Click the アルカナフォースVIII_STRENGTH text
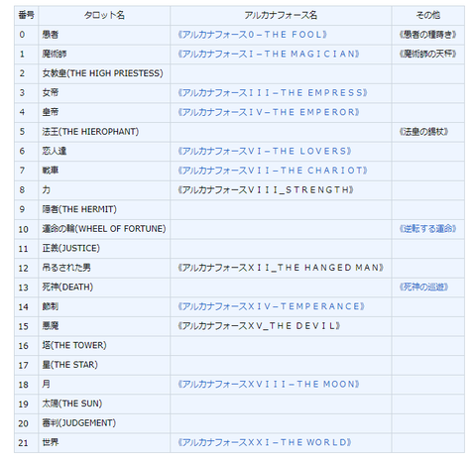 click(x=266, y=190)
